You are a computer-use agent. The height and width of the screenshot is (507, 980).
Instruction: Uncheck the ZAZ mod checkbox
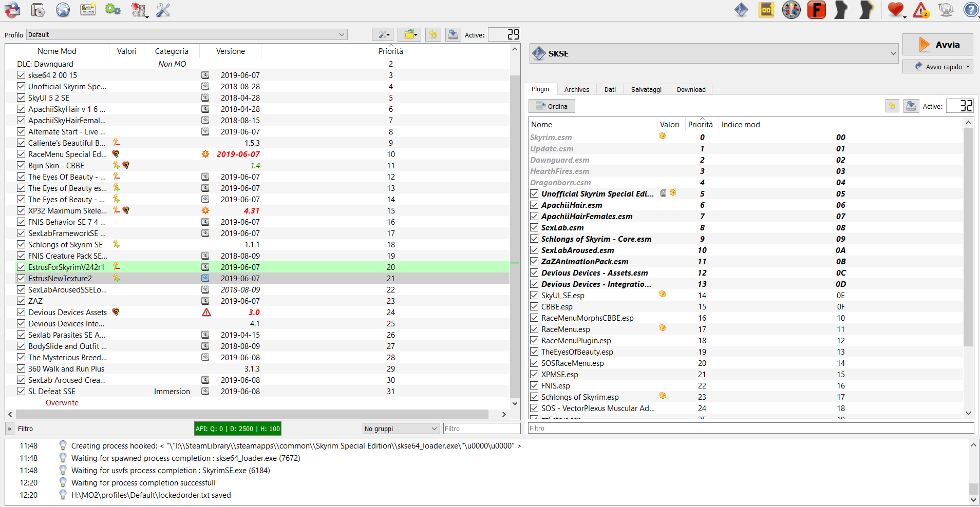coord(21,301)
